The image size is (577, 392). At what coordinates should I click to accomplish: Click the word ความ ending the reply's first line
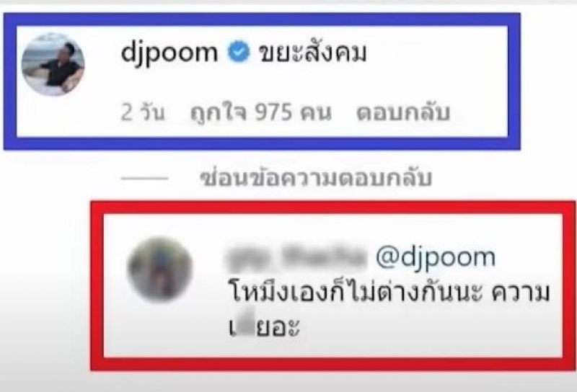[x=521, y=294]
